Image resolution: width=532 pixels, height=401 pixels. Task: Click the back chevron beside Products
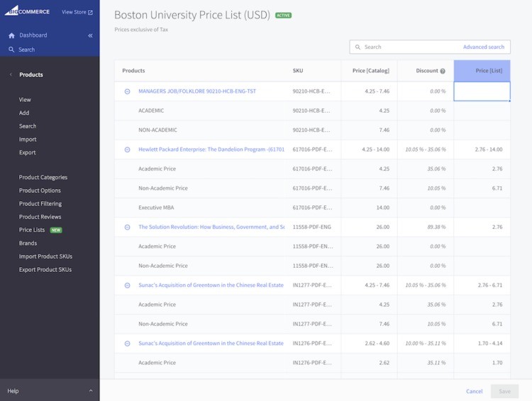pyautogui.click(x=11, y=74)
